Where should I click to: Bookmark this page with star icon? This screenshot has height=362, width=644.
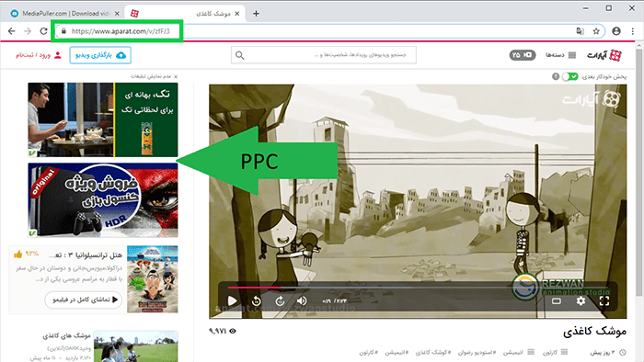596,31
